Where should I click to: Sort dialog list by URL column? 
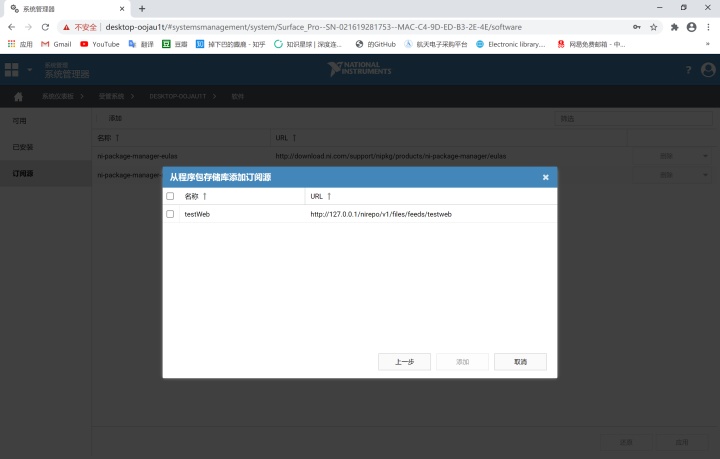pyautogui.click(x=321, y=196)
